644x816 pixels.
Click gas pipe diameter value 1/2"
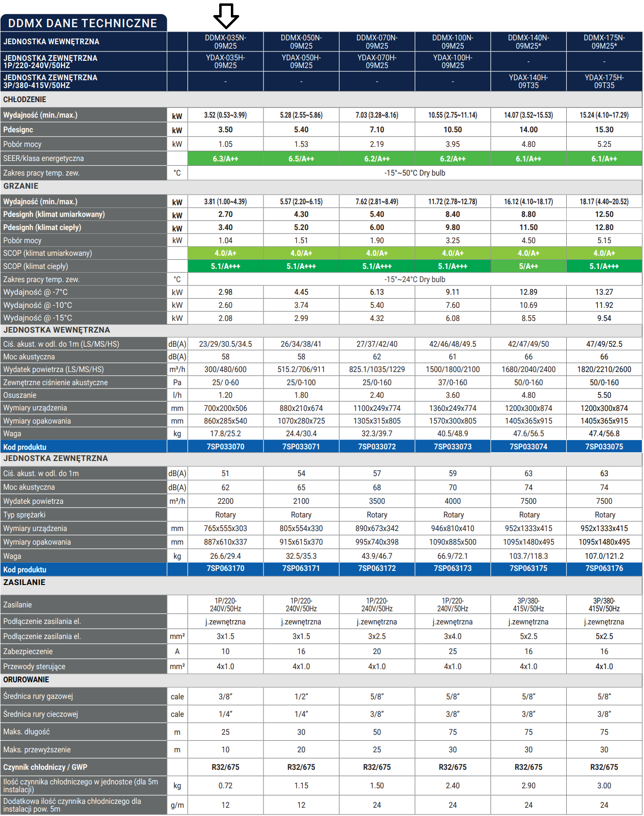301,697
